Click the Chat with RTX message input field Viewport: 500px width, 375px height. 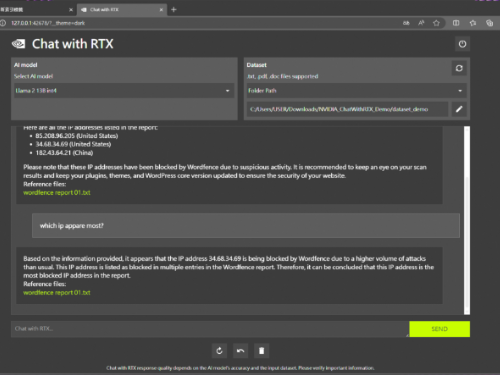(x=210, y=329)
